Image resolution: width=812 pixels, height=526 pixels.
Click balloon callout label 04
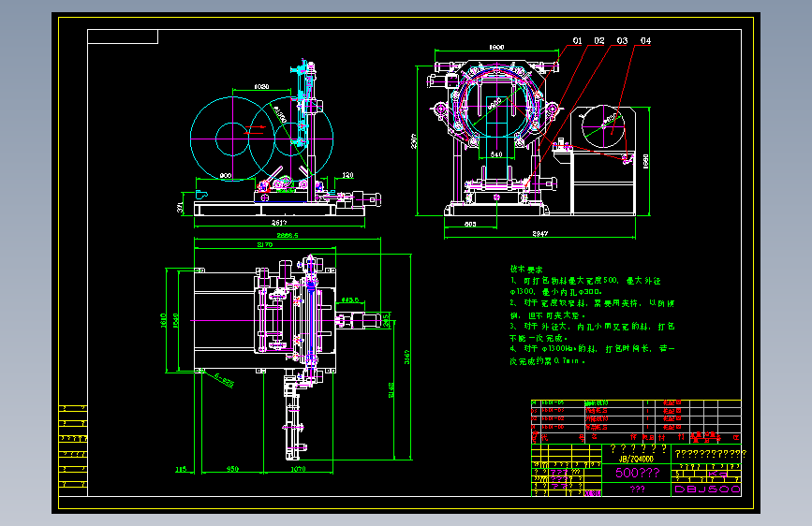[x=645, y=40]
